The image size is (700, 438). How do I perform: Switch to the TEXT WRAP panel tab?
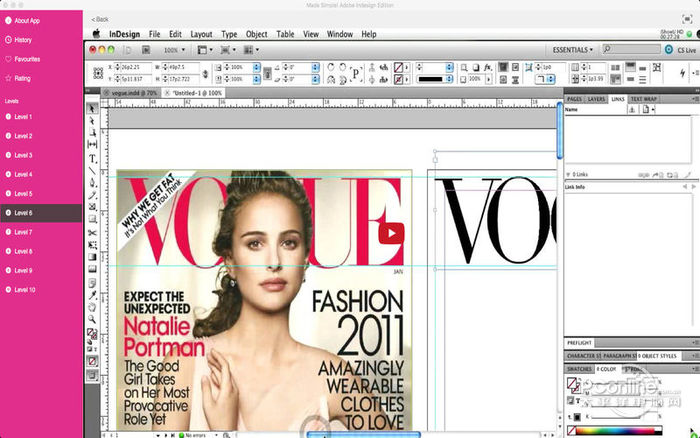click(644, 99)
